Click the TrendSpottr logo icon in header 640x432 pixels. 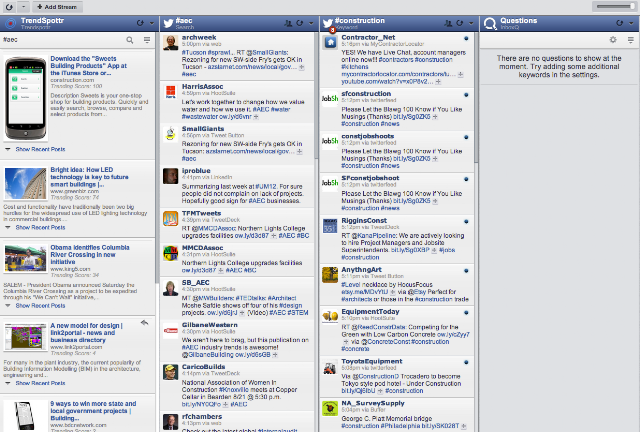(x=10, y=23)
